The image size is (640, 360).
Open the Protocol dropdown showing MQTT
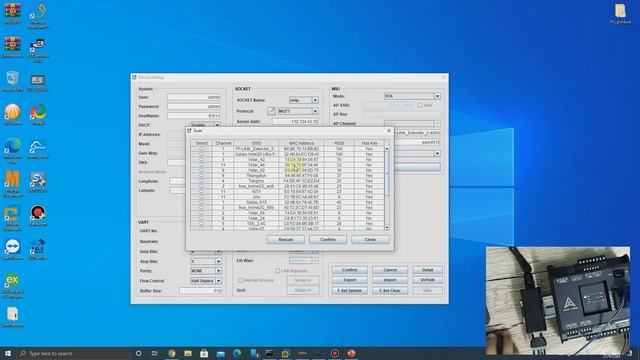click(315, 111)
